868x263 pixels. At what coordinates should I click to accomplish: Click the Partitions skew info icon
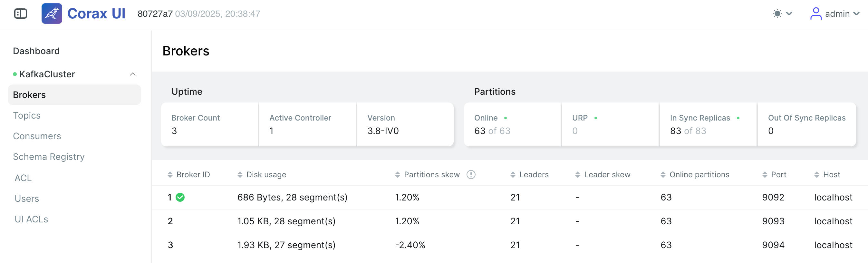point(471,175)
